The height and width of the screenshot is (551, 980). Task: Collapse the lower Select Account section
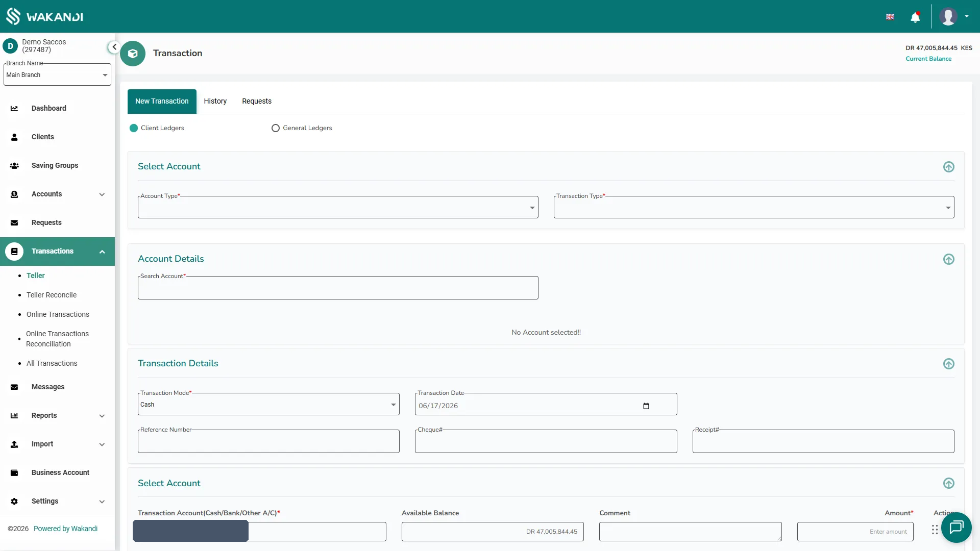click(948, 483)
